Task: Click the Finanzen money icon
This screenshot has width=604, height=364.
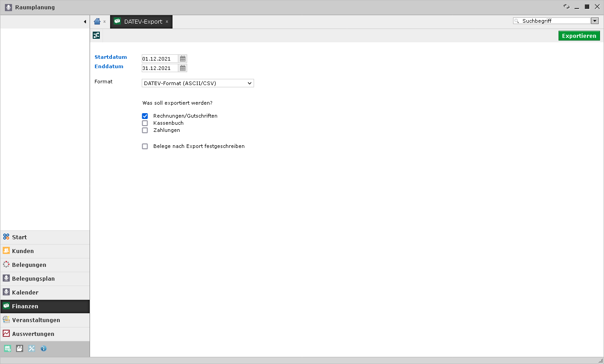Action: [x=6, y=306]
